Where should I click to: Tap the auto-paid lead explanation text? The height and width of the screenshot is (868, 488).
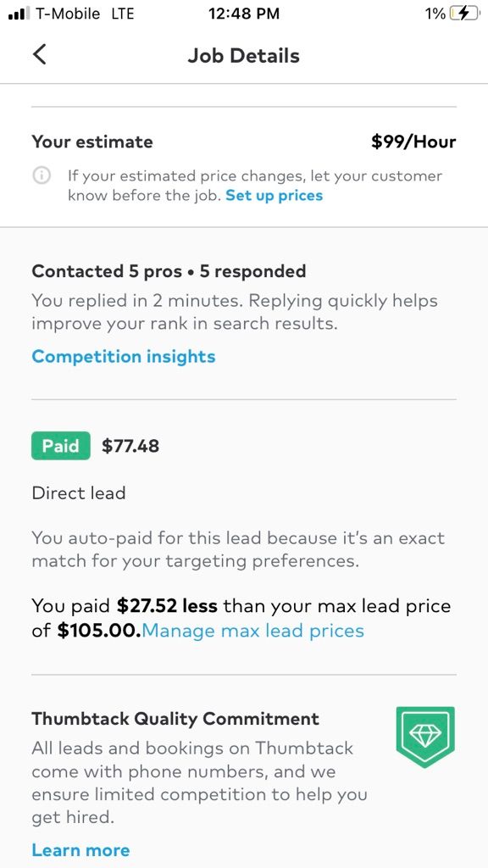(x=238, y=549)
